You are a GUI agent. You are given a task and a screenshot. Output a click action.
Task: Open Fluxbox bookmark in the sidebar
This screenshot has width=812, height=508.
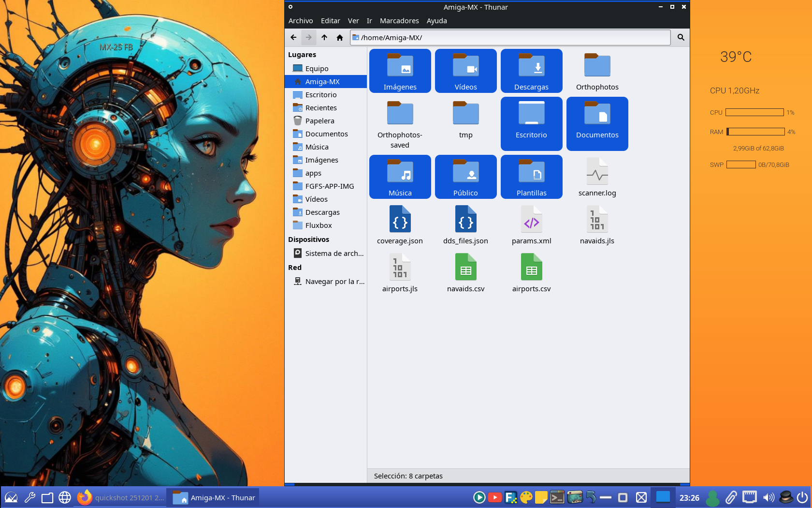point(326,225)
